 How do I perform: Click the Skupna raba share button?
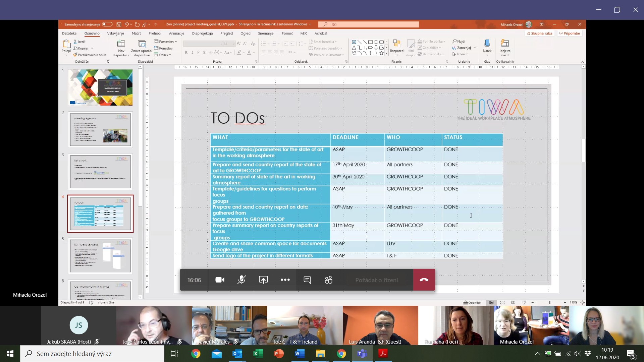coord(539,33)
